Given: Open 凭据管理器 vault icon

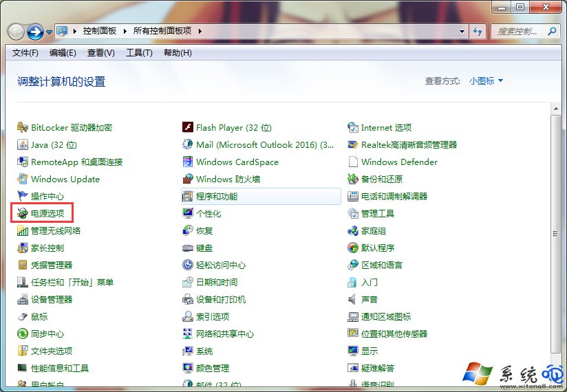Looking at the screenshot, I should 23,265.
